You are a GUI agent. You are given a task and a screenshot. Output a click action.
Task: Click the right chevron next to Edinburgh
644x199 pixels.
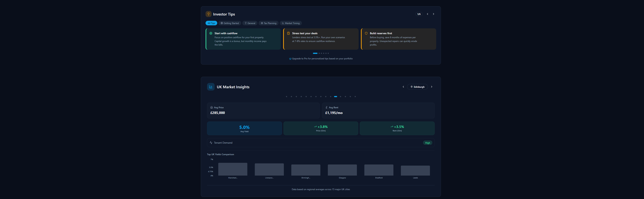click(431, 87)
